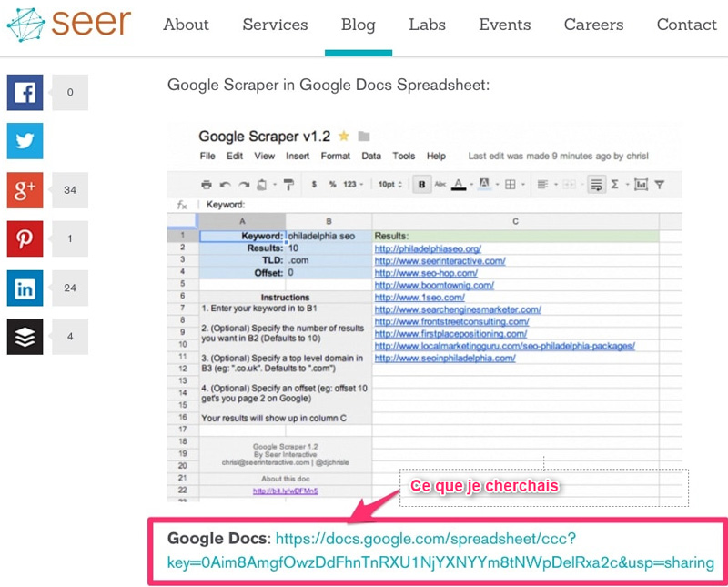Open the dropdown arrow beside the text color button
Viewport: 728px width, 587px height.
tap(471, 185)
